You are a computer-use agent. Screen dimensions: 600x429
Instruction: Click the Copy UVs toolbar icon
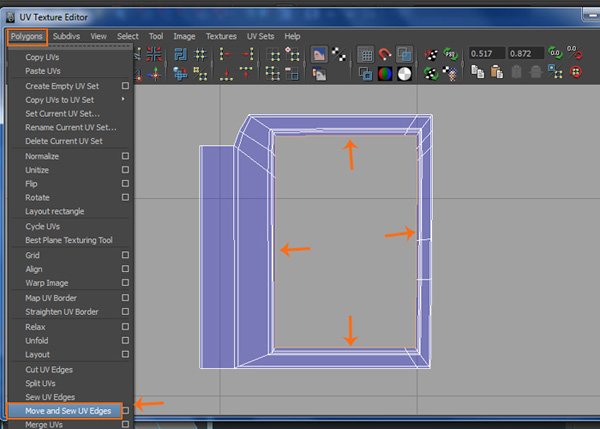tap(477, 72)
